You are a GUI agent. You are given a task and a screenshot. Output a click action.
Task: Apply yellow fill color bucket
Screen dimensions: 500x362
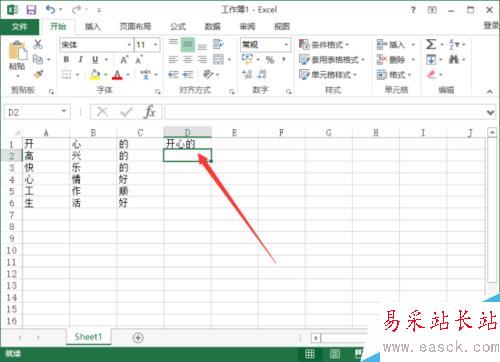pos(95,74)
